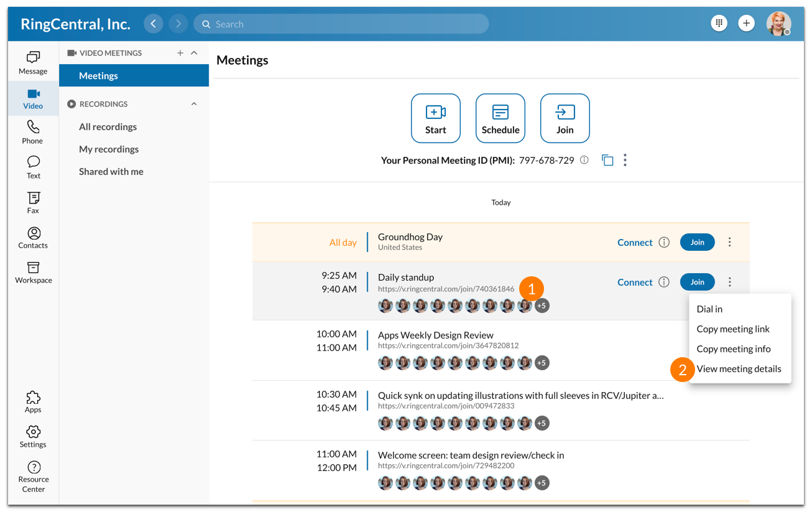812x514 pixels.
Task: Open the Contacts section
Action: [33, 237]
